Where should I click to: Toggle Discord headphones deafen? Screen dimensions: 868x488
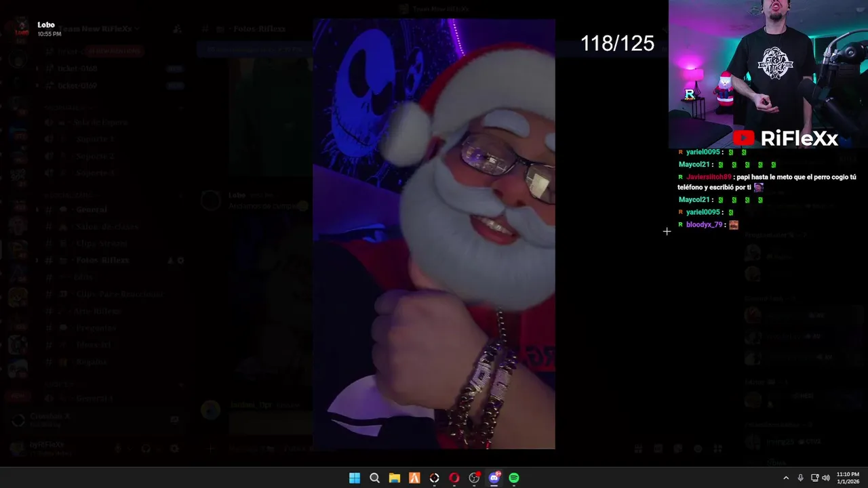(x=145, y=449)
